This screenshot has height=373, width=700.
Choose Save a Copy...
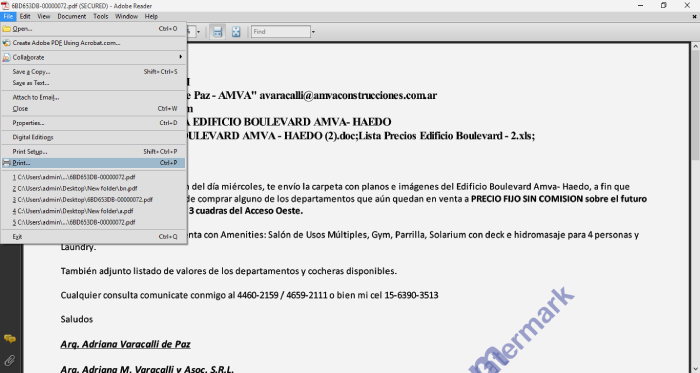(x=93, y=72)
